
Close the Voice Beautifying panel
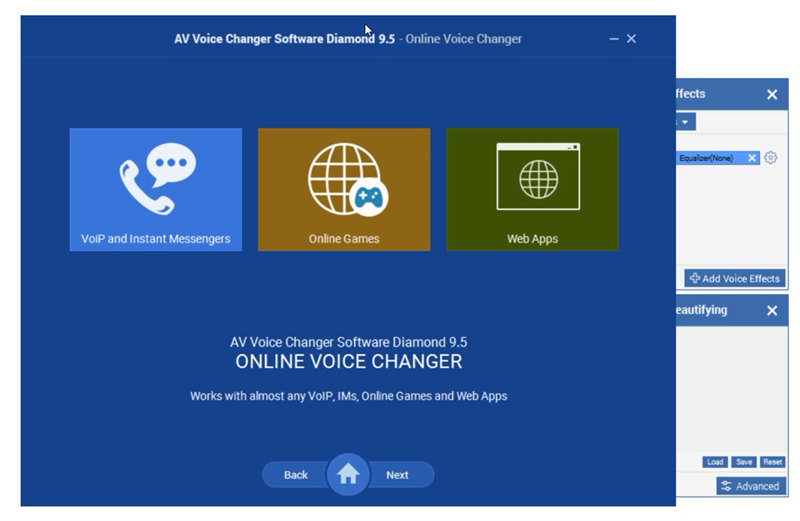772,310
